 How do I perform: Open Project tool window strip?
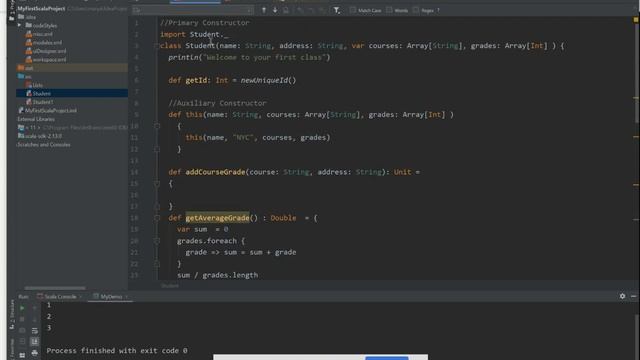tap(12, 12)
